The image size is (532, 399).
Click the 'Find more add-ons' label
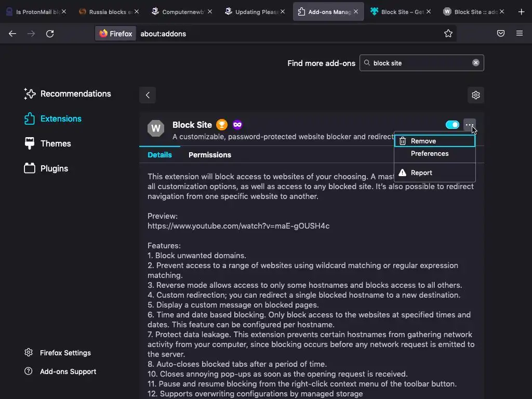(x=321, y=63)
